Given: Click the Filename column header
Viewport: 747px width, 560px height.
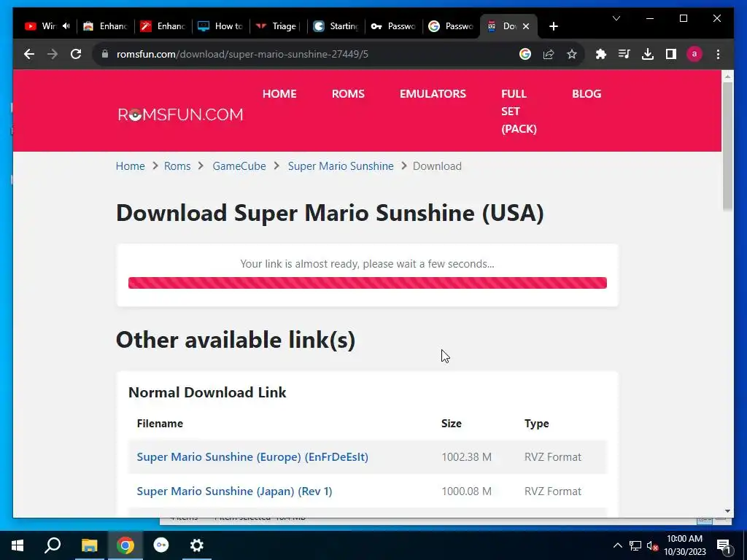Looking at the screenshot, I should pos(160,424).
